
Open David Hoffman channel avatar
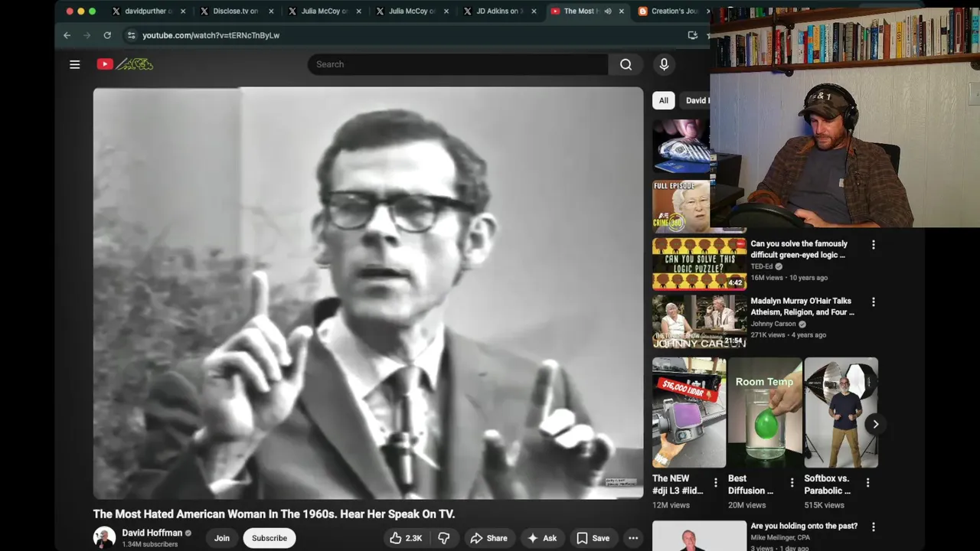(105, 538)
